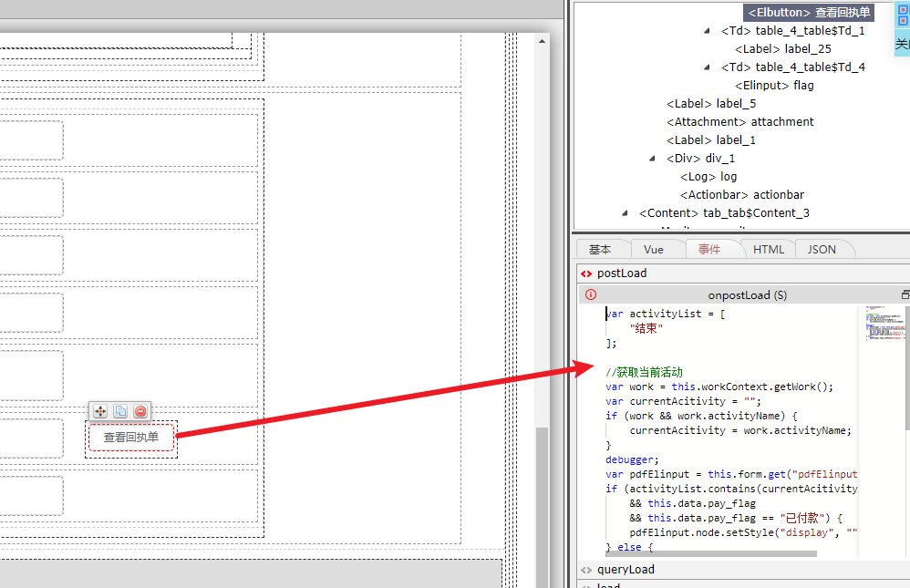Image resolution: width=910 pixels, height=588 pixels.
Task: Click the blue grid icon at top right
Action: tap(903, 15)
